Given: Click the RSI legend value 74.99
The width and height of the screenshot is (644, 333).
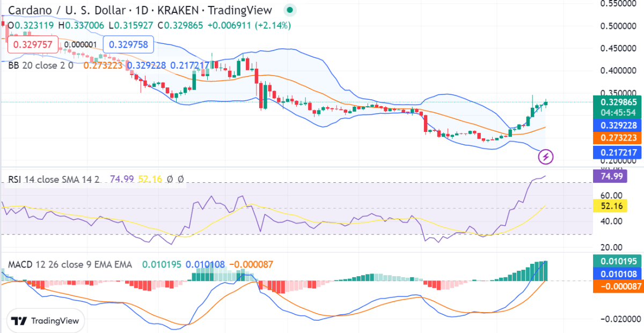Looking at the screenshot, I should tap(122, 179).
